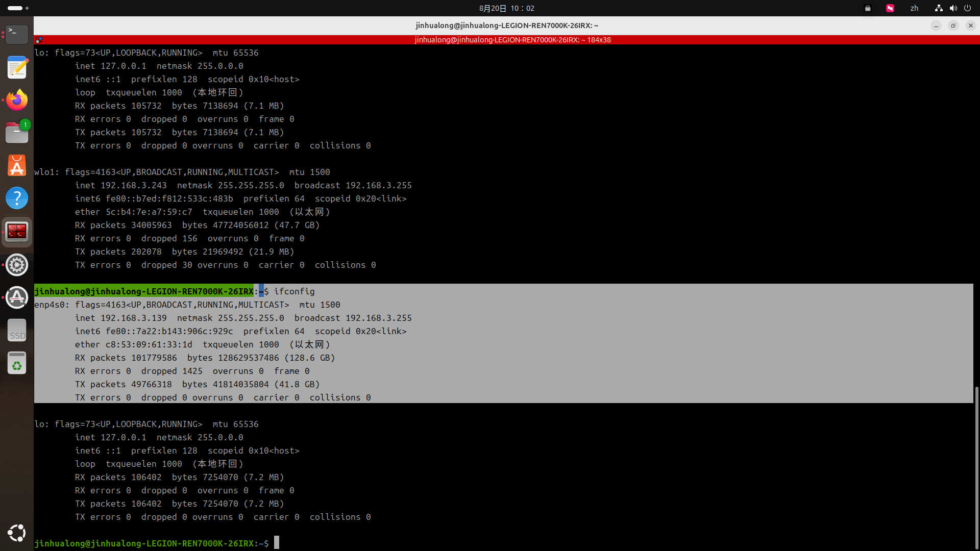The image size is (980, 551).
Task: Click the Terminator grouping icon in red titlebar
Action: coord(39,40)
